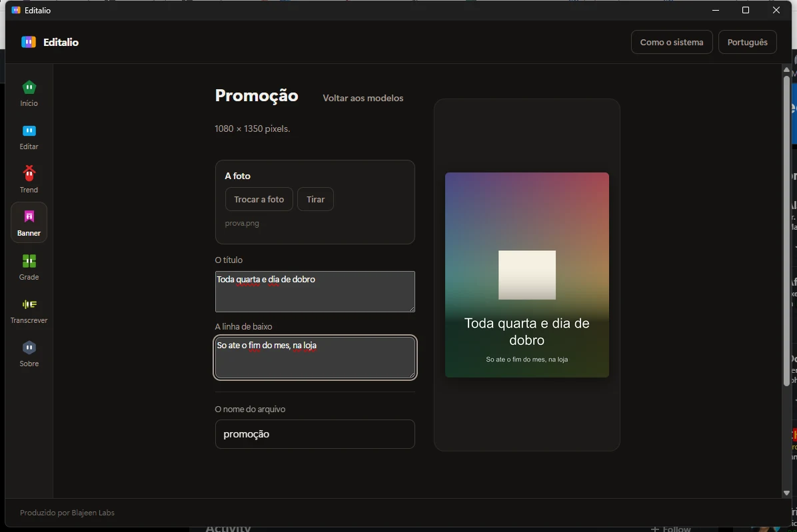
Task: Maximize the Editalio window
Action: click(x=746, y=10)
